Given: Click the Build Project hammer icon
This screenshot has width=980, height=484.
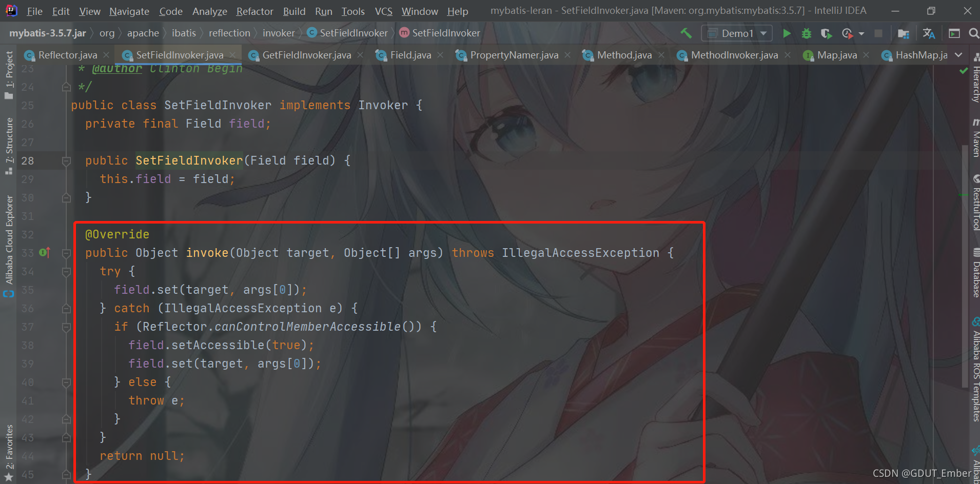Looking at the screenshot, I should click(686, 33).
